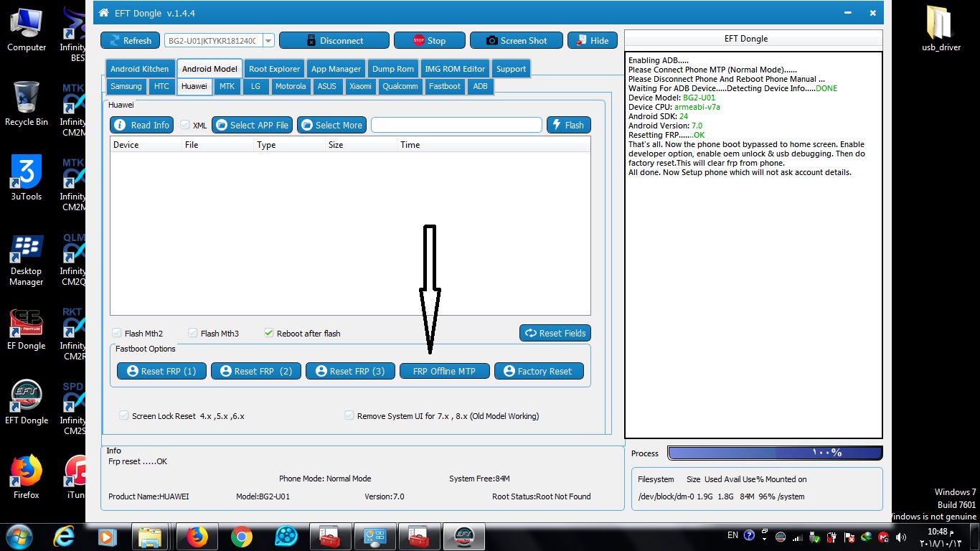Click Reset FRP (1) button

pyautogui.click(x=161, y=371)
